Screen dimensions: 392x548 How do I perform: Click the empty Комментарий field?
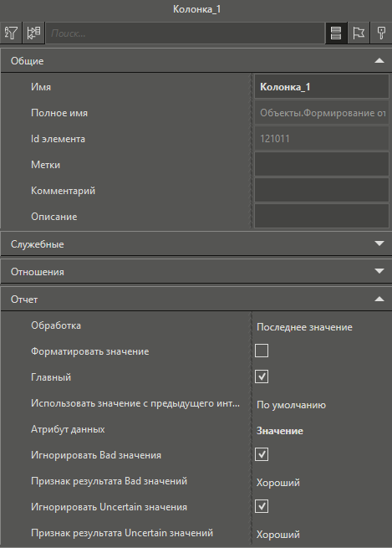pyautogui.click(x=322, y=190)
